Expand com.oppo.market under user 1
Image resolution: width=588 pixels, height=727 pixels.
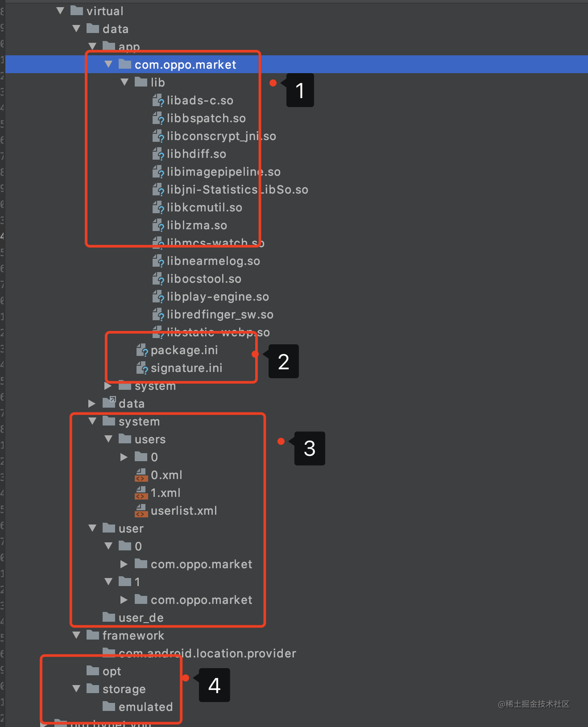(x=124, y=600)
